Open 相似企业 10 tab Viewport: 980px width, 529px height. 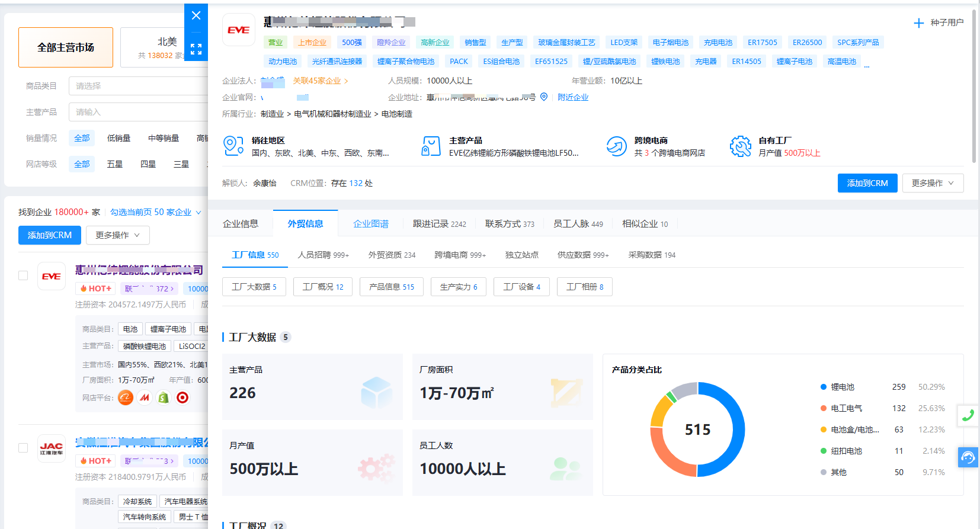(645, 223)
